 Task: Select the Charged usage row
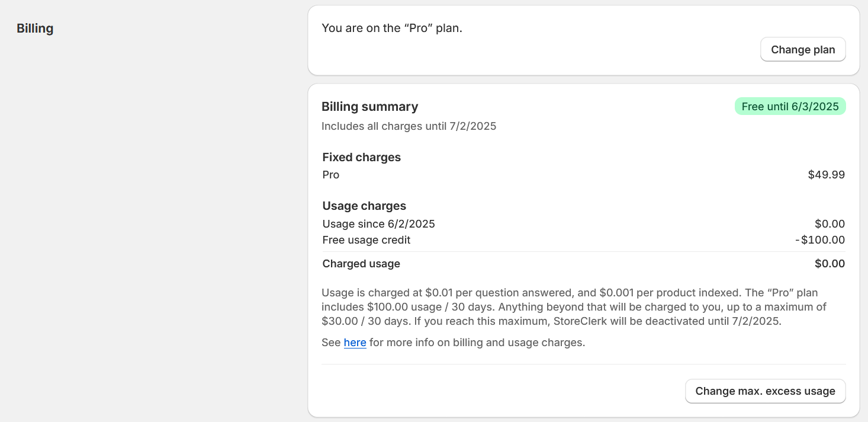coord(361,264)
